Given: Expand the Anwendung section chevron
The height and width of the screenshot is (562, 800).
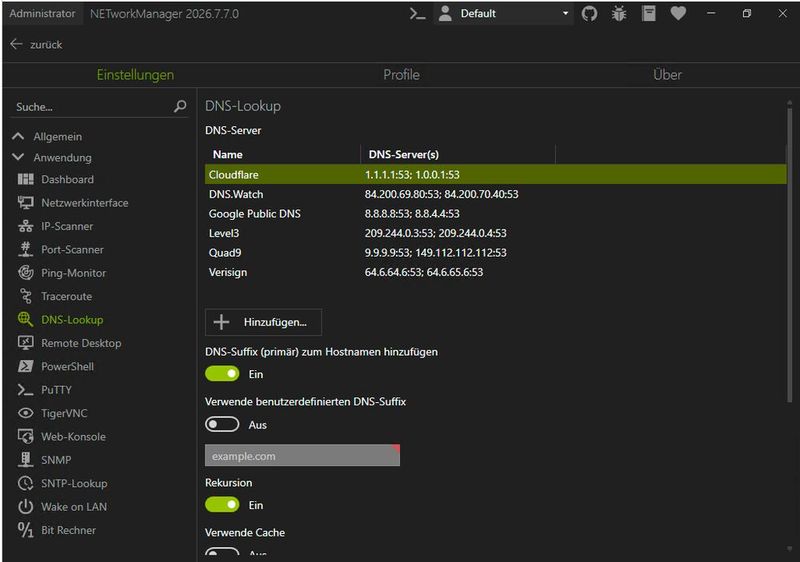Looking at the screenshot, I should pyautogui.click(x=18, y=157).
